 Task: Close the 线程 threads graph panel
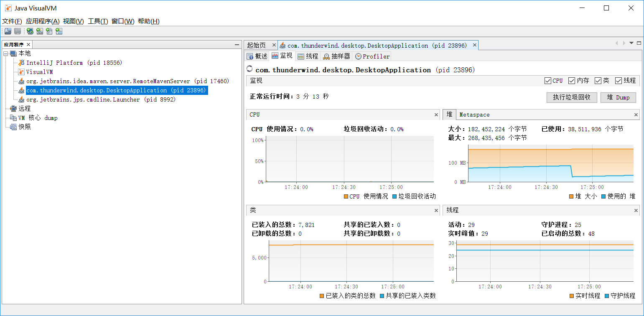pos(636,210)
